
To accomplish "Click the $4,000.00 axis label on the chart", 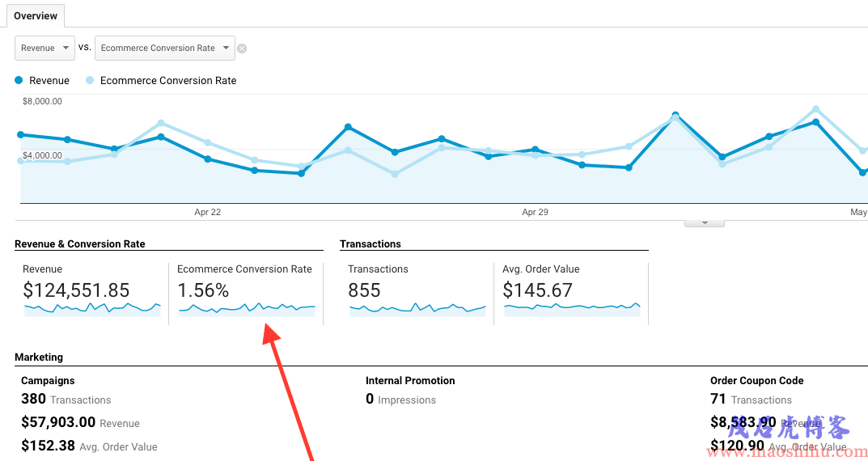I will tap(42, 155).
